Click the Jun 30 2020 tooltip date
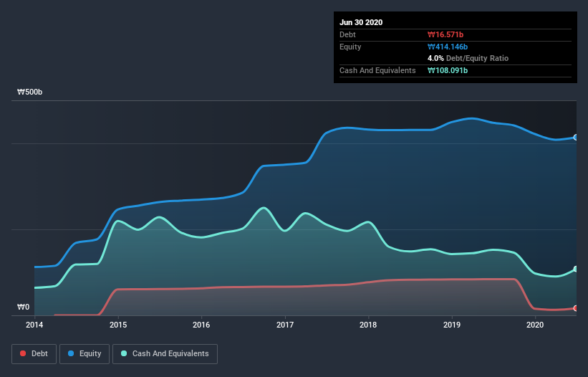The image size is (588, 377). click(x=361, y=22)
